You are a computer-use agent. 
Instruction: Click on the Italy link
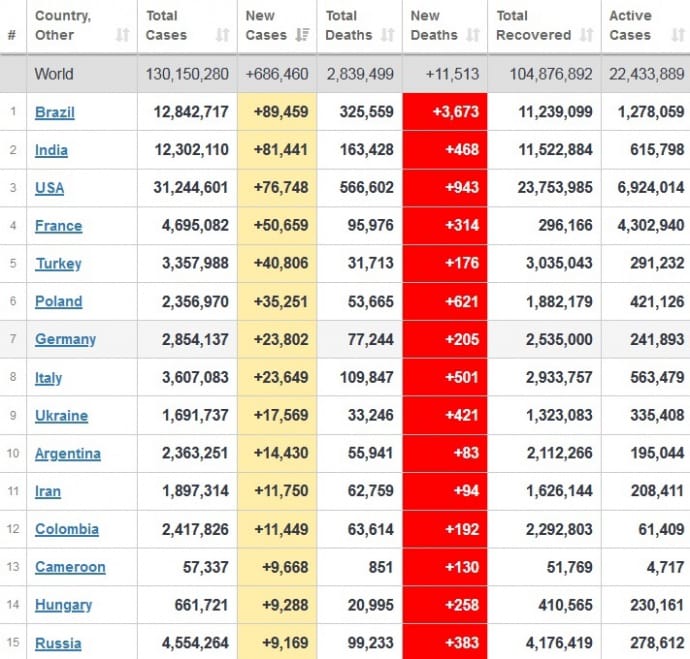pos(48,377)
